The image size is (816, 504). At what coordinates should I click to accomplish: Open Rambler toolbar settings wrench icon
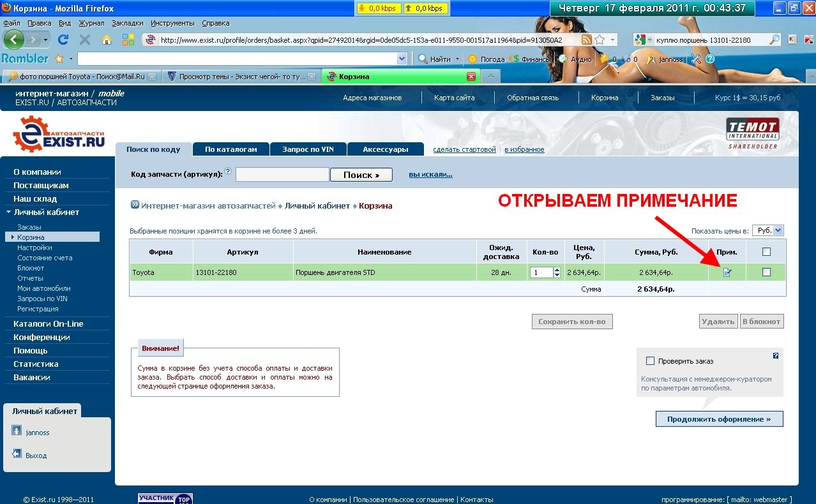tap(695, 59)
